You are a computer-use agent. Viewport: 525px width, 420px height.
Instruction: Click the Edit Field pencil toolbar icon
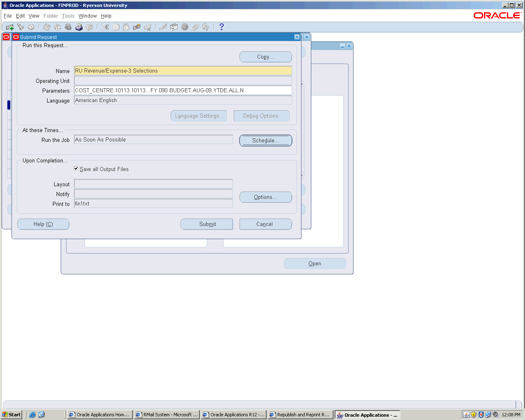click(x=163, y=27)
